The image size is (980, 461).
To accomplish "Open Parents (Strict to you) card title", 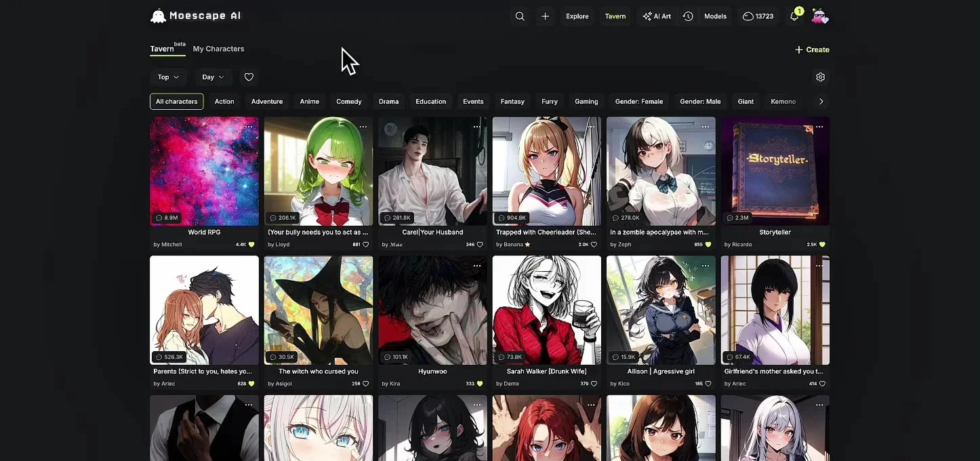I will click(x=203, y=372).
